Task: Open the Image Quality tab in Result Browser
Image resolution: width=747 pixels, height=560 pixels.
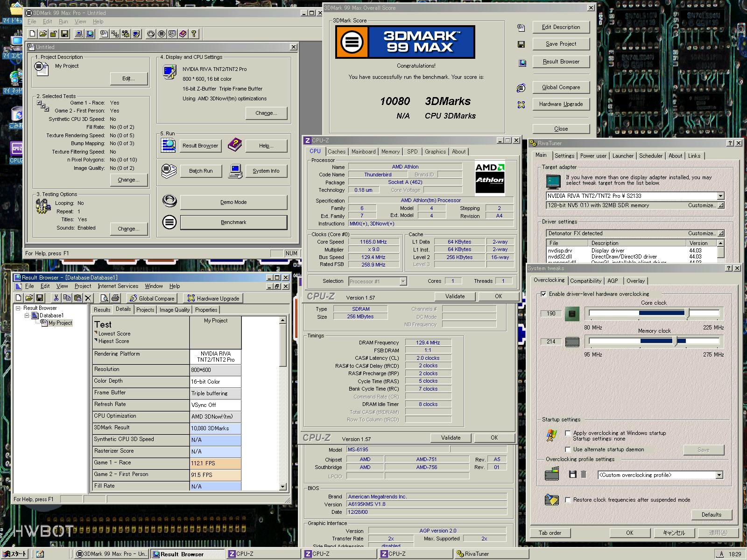Action: [175, 310]
